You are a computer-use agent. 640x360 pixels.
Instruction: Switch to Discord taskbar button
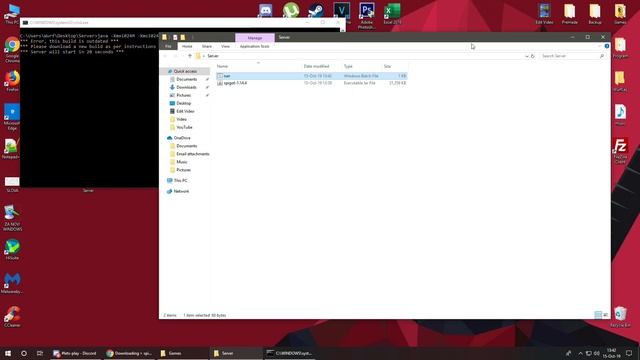(75, 353)
